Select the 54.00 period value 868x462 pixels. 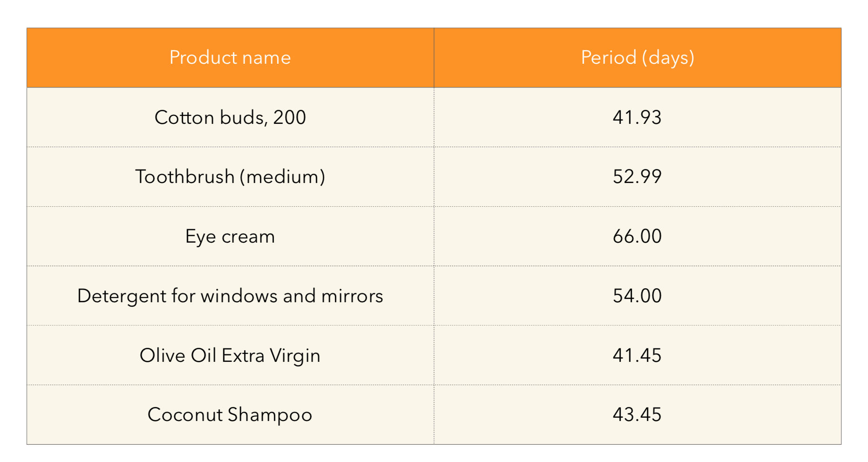coord(637,296)
